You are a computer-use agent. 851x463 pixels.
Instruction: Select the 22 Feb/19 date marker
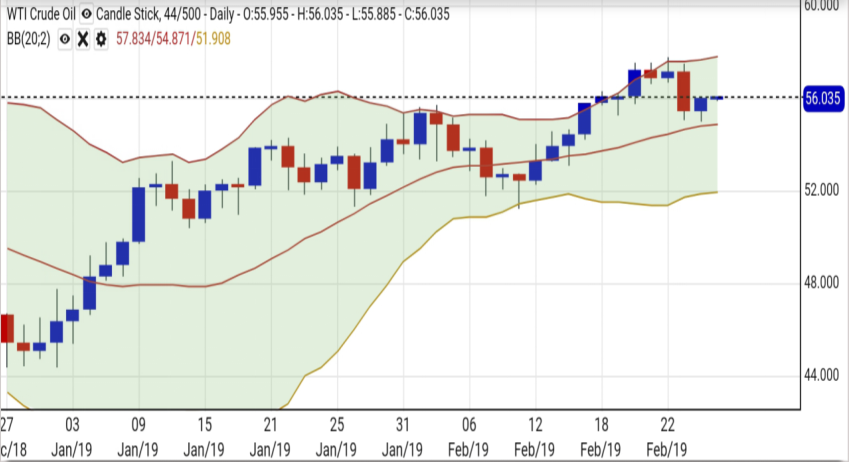click(x=664, y=434)
